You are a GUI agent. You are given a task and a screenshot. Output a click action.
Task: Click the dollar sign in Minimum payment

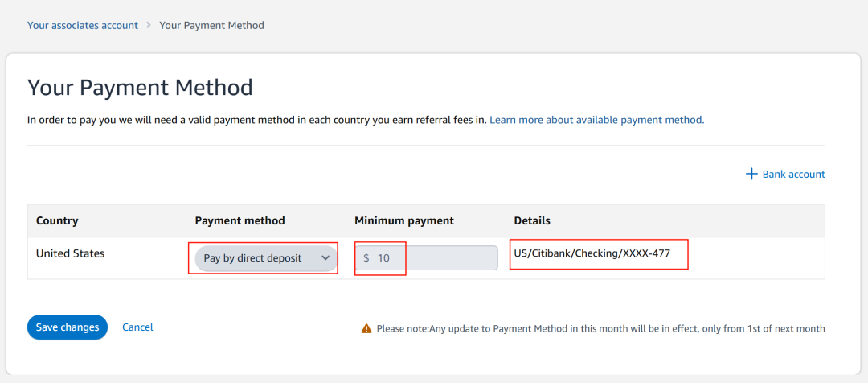pyautogui.click(x=366, y=257)
